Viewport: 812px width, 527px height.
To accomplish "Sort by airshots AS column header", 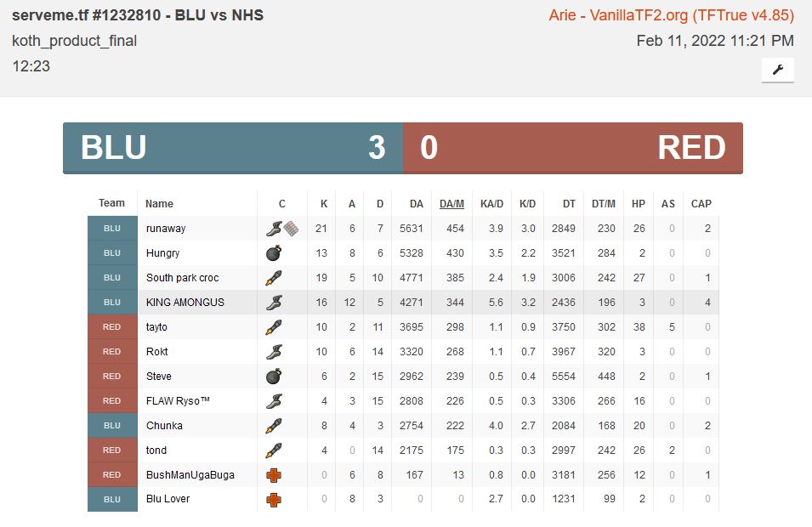I will pos(668,203).
